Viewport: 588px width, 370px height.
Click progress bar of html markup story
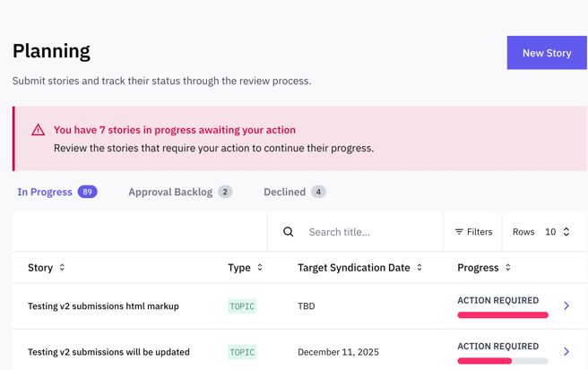503,315
